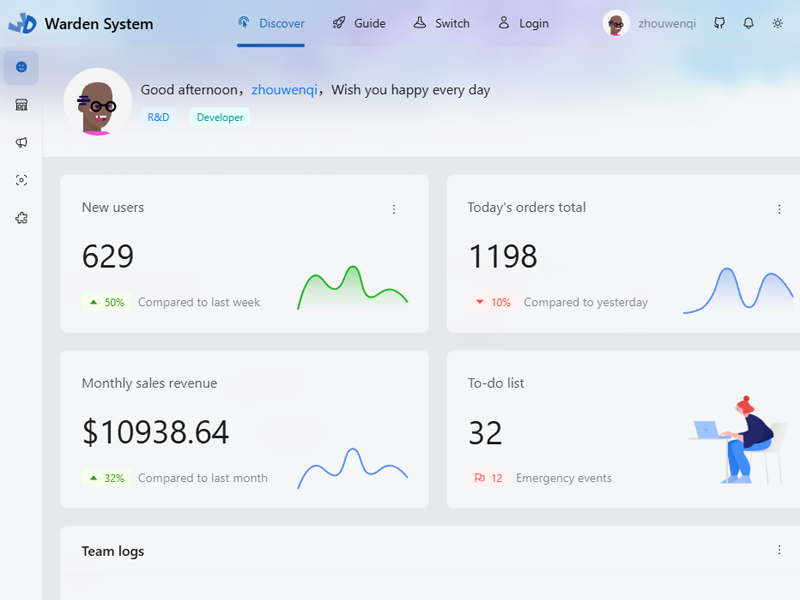Open the New users card options menu
This screenshot has height=600, width=800.
click(x=394, y=209)
